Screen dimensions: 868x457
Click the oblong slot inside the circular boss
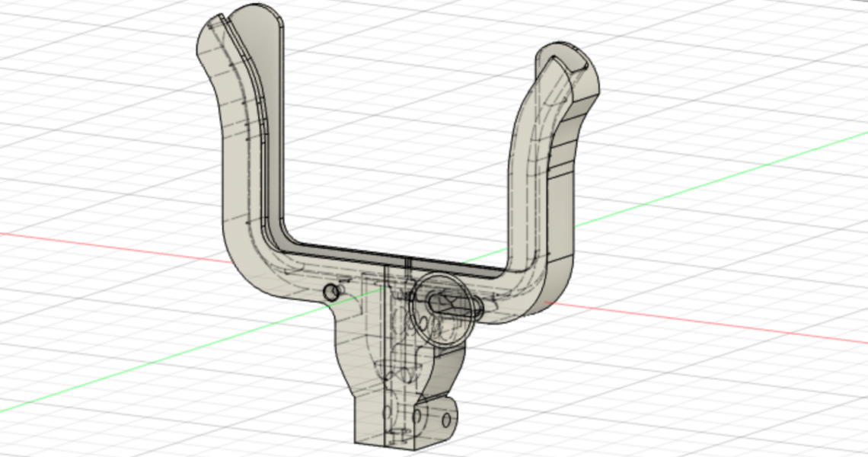(x=449, y=305)
